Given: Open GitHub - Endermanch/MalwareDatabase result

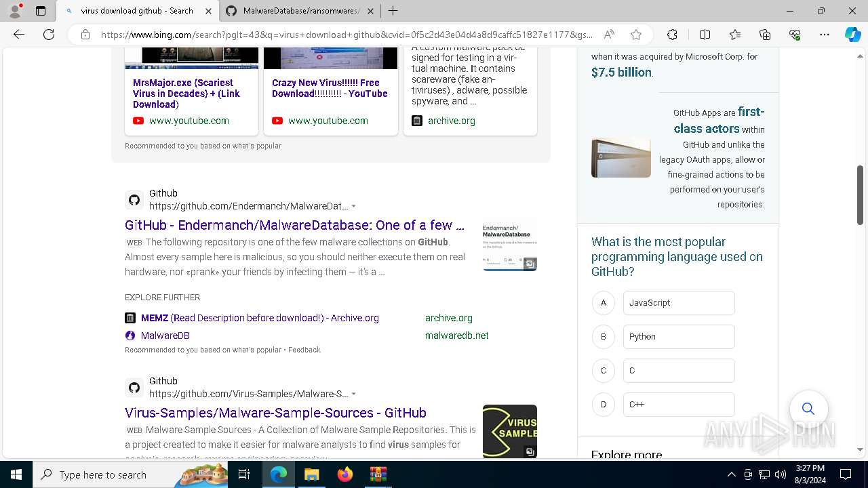Looking at the screenshot, I should tap(294, 225).
